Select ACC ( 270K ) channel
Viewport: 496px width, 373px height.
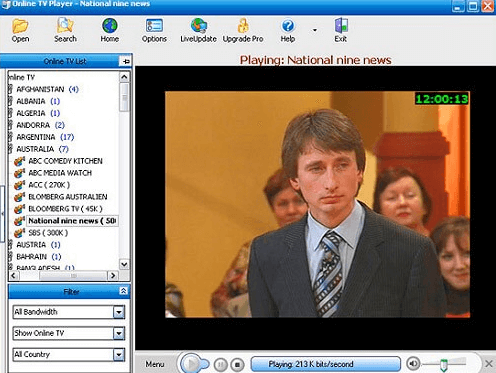pyautogui.click(x=49, y=185)
